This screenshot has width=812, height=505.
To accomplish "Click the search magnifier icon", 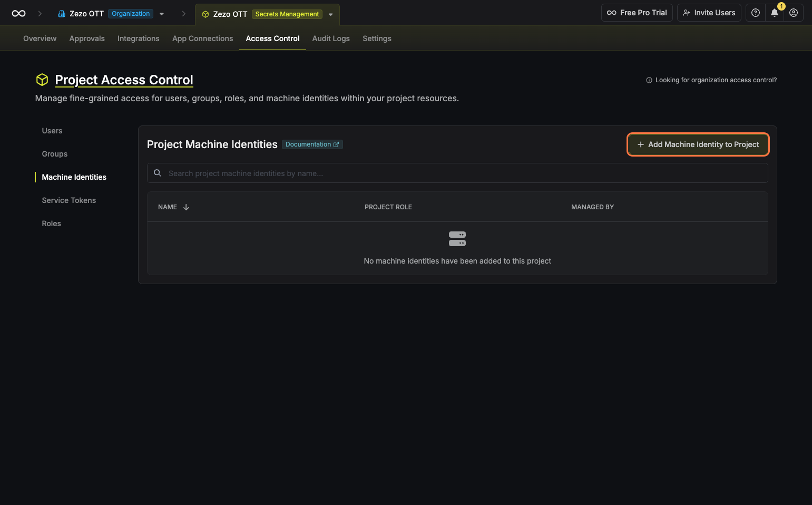I will (x=158, y=173).
